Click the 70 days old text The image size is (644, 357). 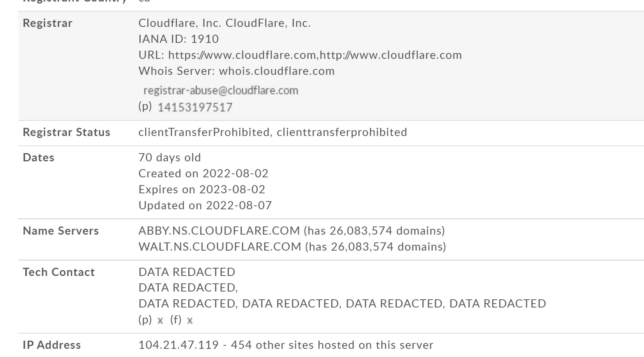click(170, 157)
